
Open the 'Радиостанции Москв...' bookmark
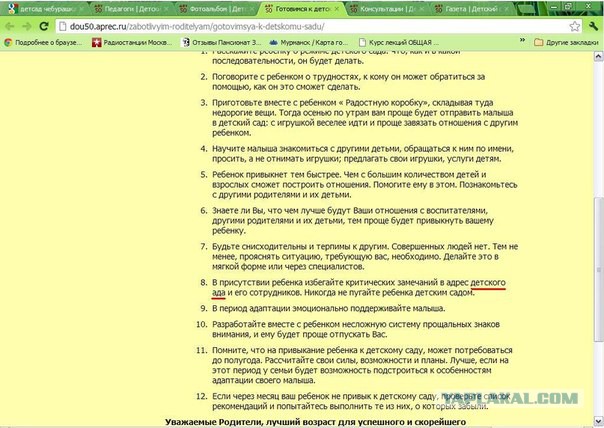(x=132, y=42)
